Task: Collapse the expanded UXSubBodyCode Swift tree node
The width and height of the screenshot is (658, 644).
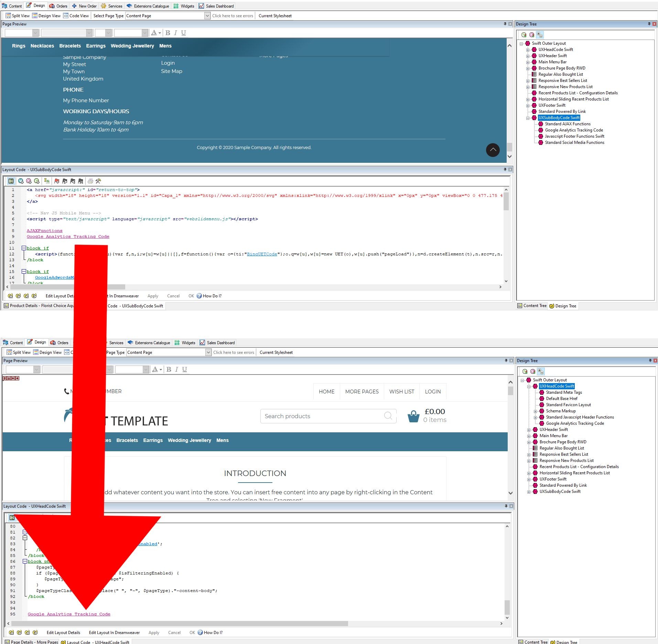Action: pyautogui.click(x=528, y=118)
